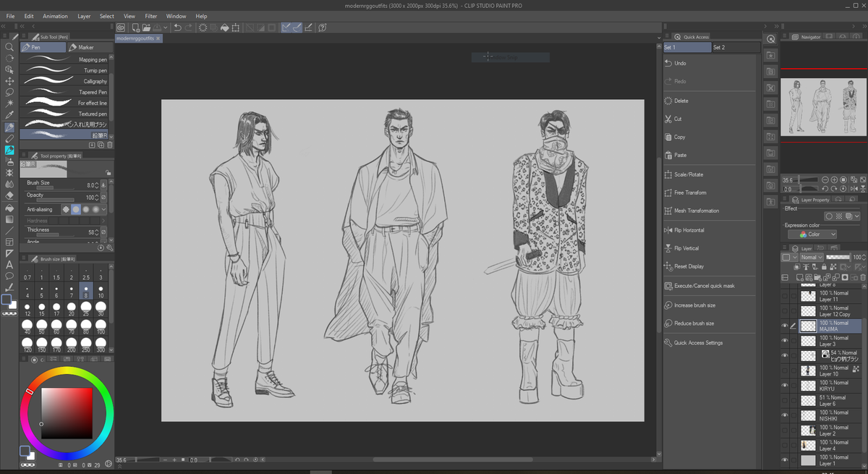Click Scale/Rotate in Quick Access
This screenshot has width=868, height=474.
pos(711,174)
